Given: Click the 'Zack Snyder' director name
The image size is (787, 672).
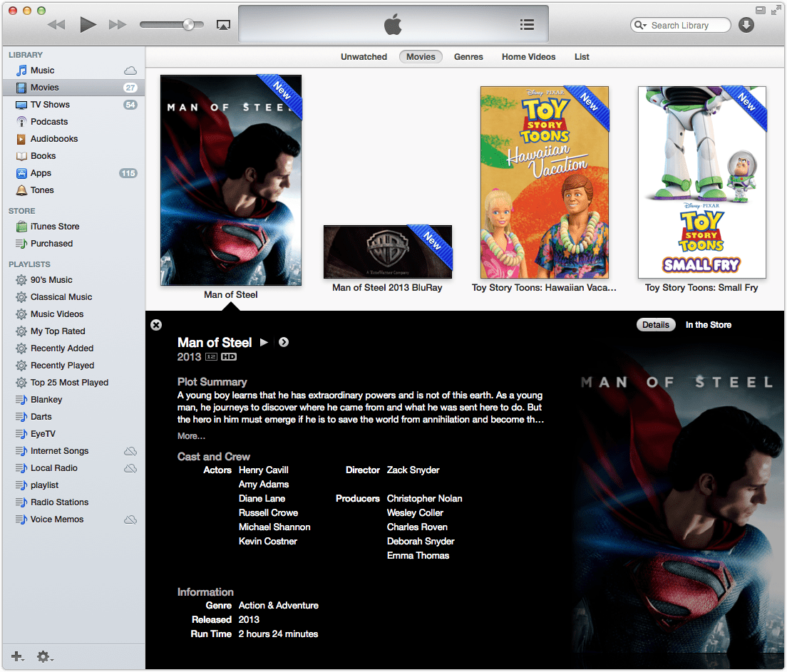Looking at the screenshot, I should (x=413, y=470).
